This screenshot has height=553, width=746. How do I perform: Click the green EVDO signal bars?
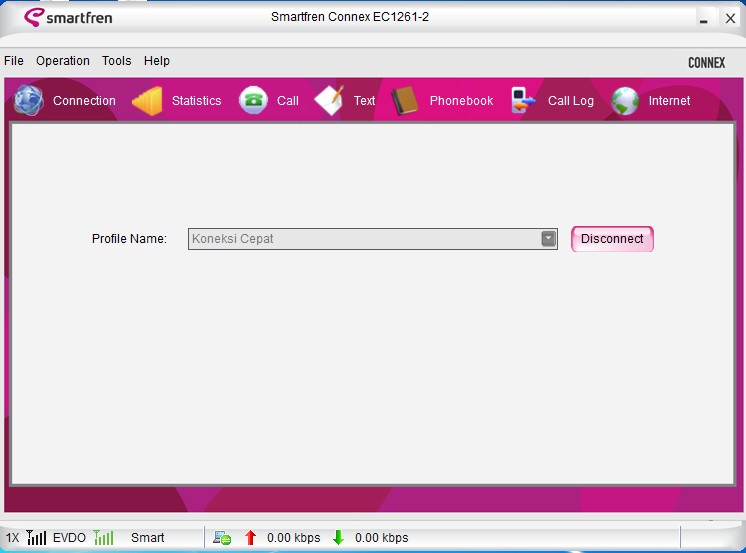tap(104, 537)
